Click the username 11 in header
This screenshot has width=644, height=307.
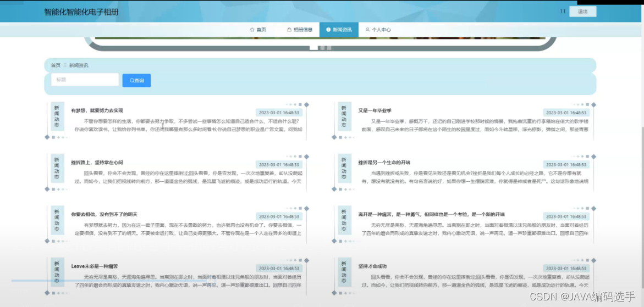(563, 12)
